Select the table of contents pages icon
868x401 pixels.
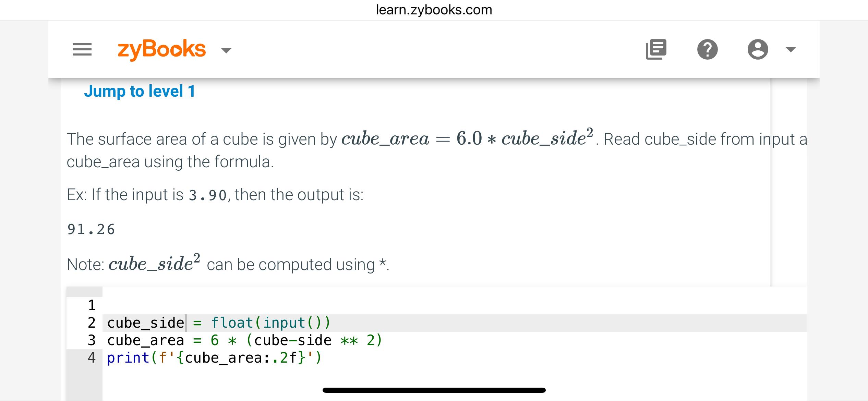pyautogui.click(x=656, y=49)
